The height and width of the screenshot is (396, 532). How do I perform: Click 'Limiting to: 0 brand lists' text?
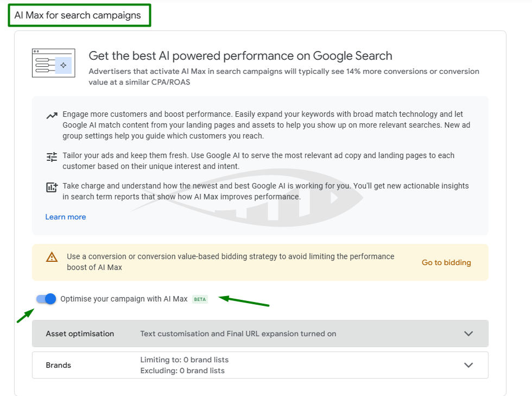pos(184,360)
